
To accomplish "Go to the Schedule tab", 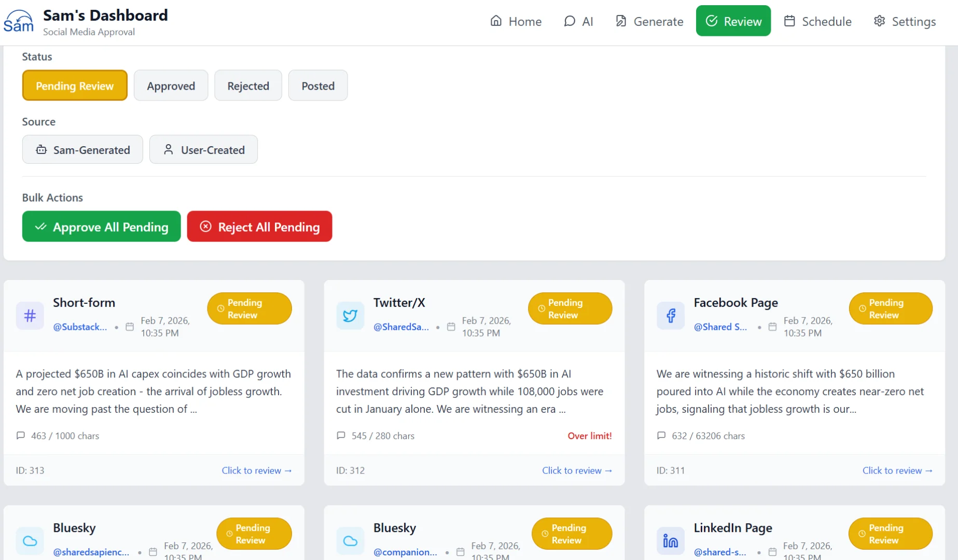I will [817, 21].
